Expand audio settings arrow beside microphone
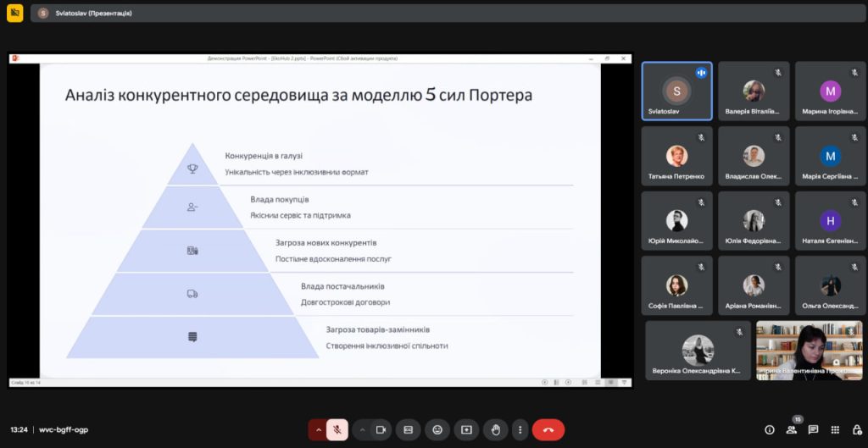The height and width of the screenshot is (448, 868). click(319, 429)
